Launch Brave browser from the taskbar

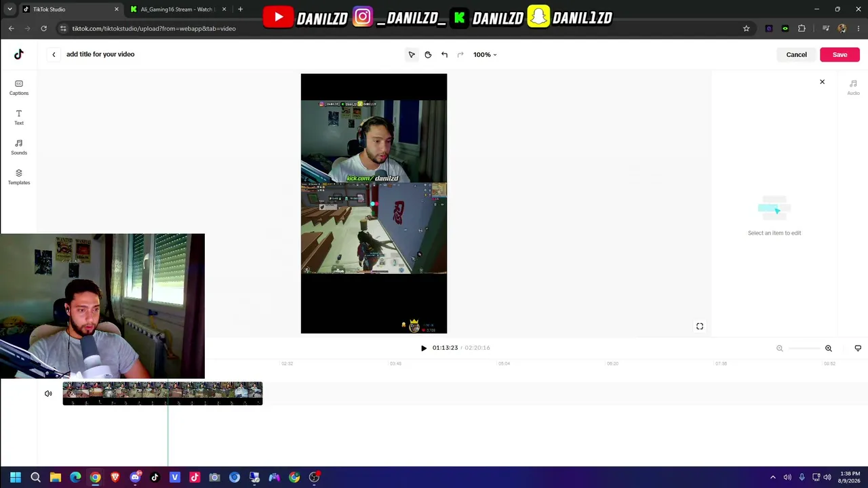[x=115, y=477]
